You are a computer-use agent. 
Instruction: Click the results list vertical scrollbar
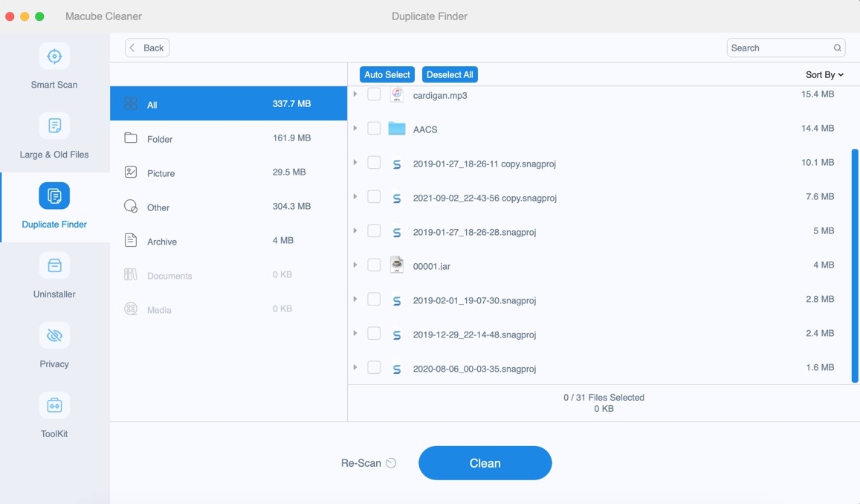click(855, 265)
